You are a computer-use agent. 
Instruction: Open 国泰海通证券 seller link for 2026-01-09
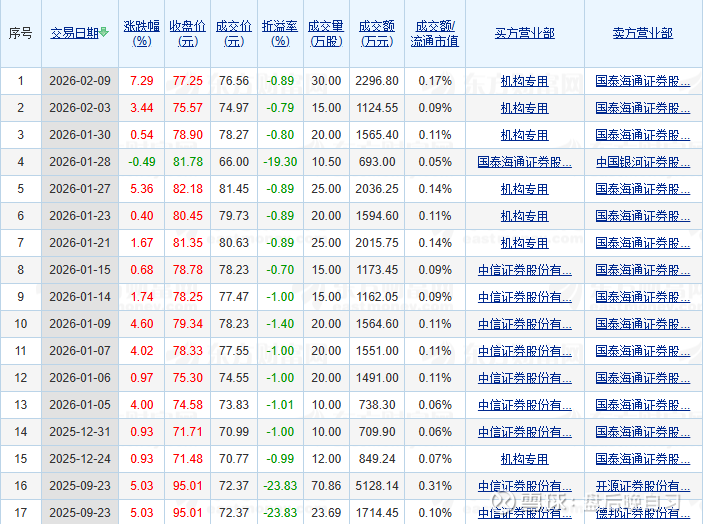pos(642,324)
